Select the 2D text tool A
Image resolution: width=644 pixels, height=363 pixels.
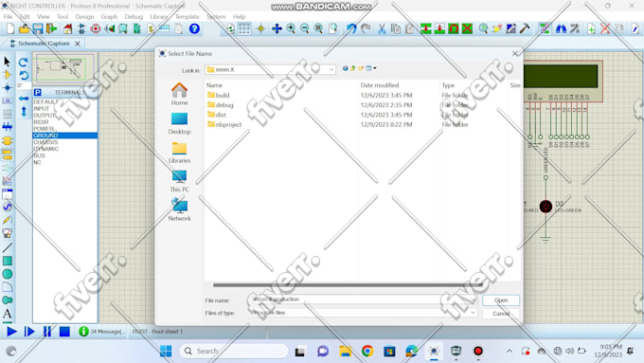point(7,314)
